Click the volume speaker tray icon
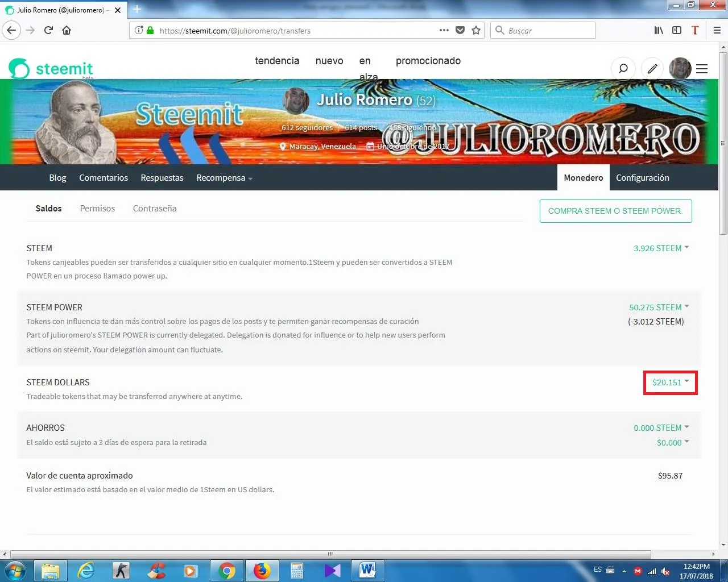Image resolution: width=728 pixels, height=582 pixels. tap(665, 571)
